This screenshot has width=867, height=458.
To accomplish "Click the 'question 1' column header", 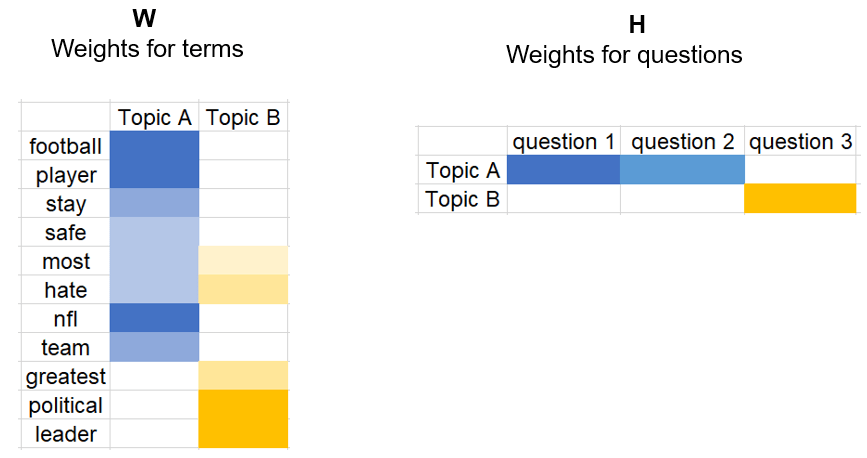I will 563,142.
